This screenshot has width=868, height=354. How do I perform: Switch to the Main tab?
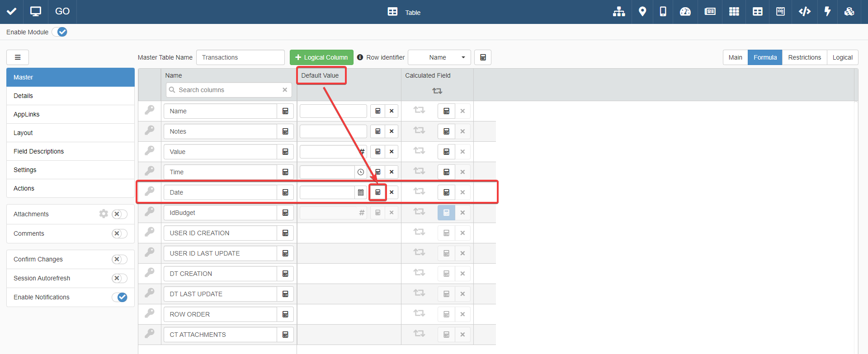point(735,57)
